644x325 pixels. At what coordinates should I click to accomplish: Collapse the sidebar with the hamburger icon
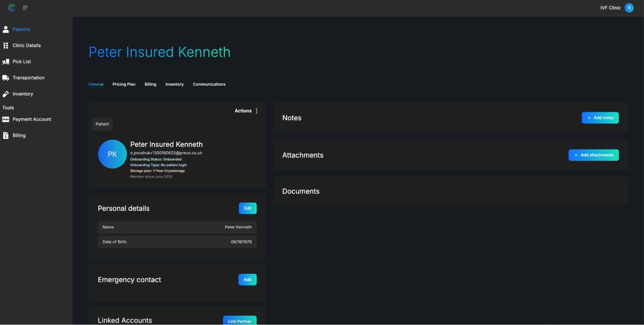click(x=25, y=8)
